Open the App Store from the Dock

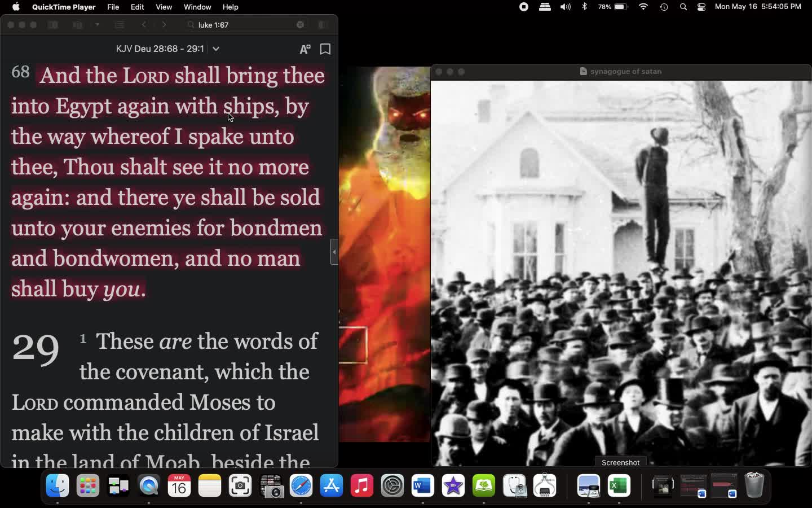click(x=332, y=485)
